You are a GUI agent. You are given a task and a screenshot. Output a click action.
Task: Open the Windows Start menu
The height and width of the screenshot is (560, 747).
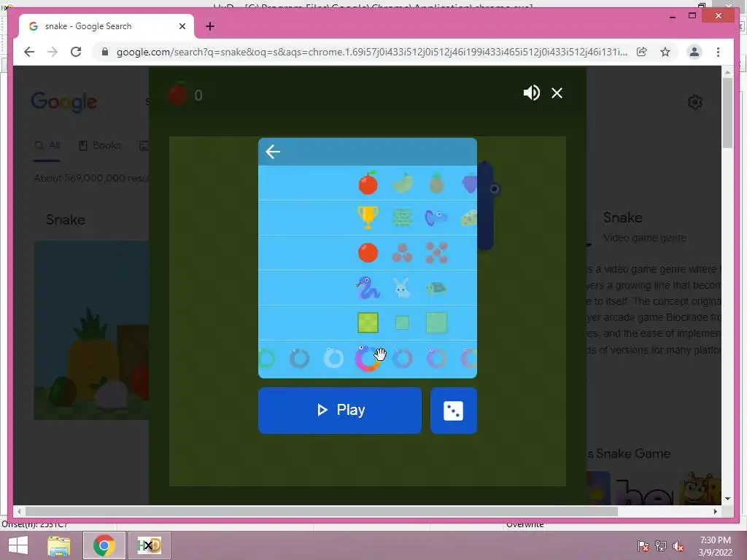coord(18,545)
